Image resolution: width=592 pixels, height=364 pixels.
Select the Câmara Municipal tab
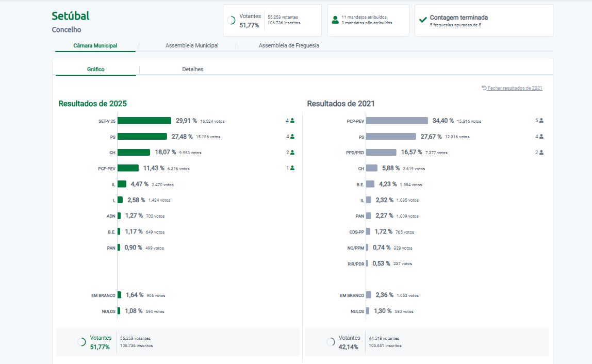95,45
